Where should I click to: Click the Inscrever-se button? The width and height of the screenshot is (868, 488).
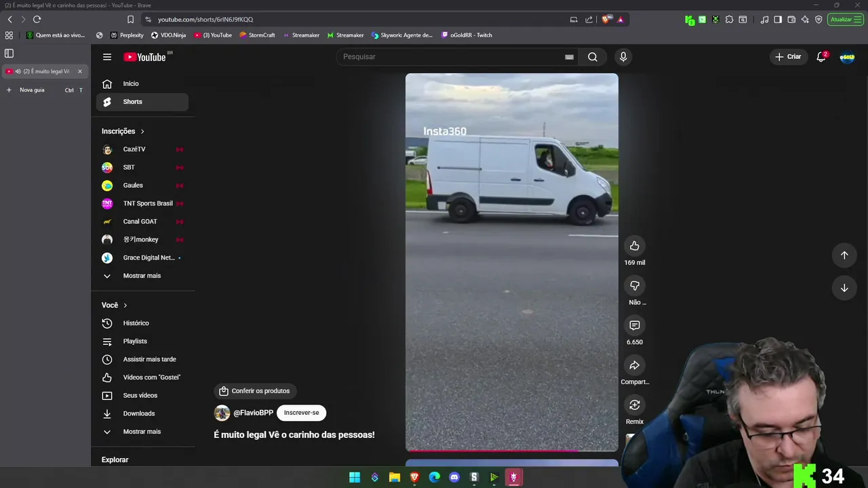pos(301,413)
